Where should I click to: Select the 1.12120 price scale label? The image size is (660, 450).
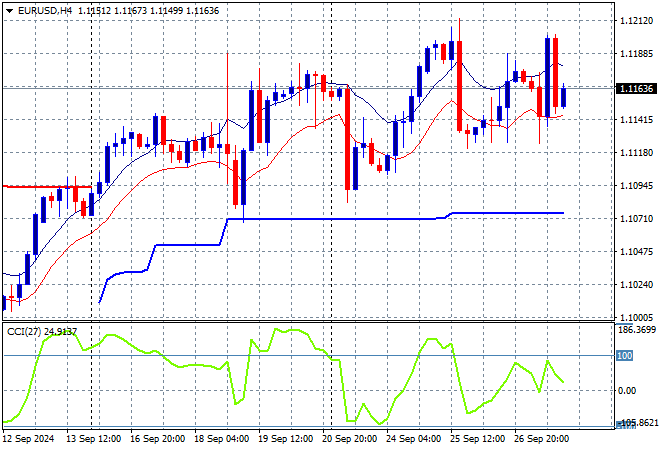[x=636, y=21]
